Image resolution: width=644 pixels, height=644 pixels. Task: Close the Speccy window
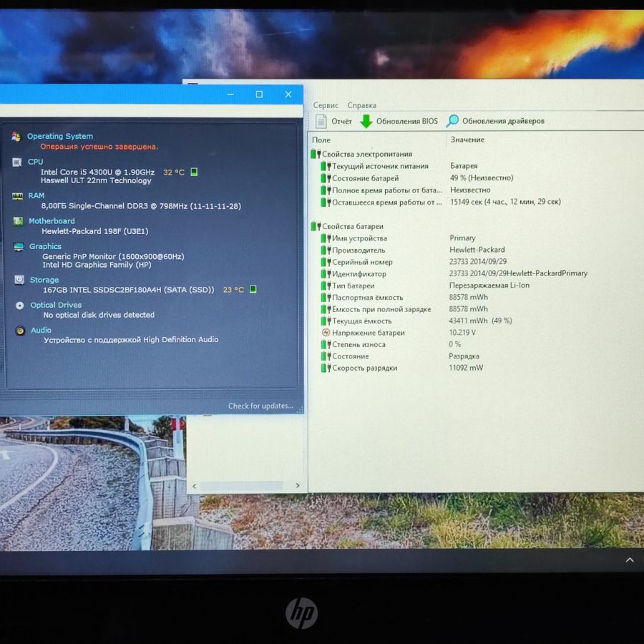click(x=288, y=94)
